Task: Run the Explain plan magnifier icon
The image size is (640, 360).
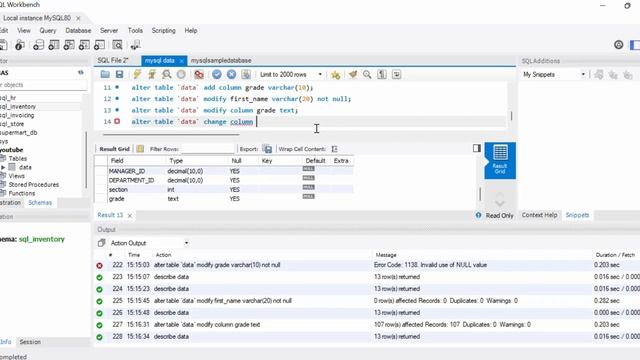Action: point(167,74)
